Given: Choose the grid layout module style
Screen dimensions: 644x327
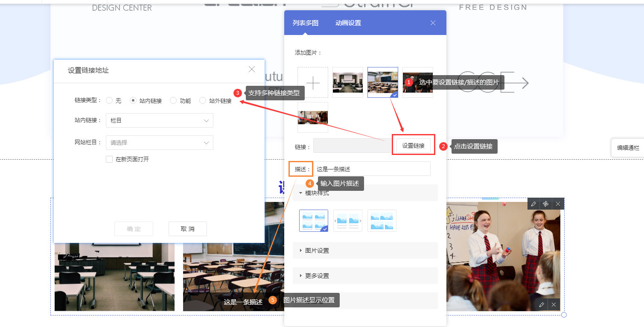Looking at the screenshot, I should pyautogui.click(x=314, y=221).
